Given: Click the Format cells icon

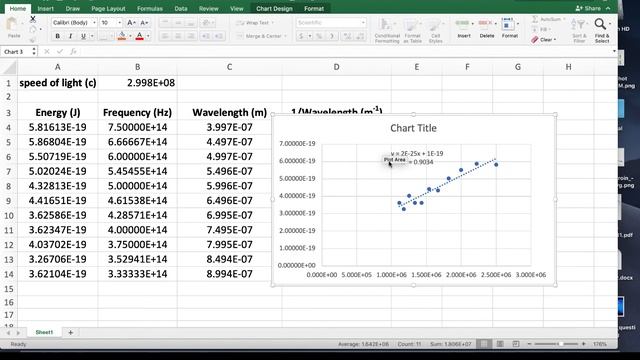Looking at the screenshot, I should coord(507,24).
